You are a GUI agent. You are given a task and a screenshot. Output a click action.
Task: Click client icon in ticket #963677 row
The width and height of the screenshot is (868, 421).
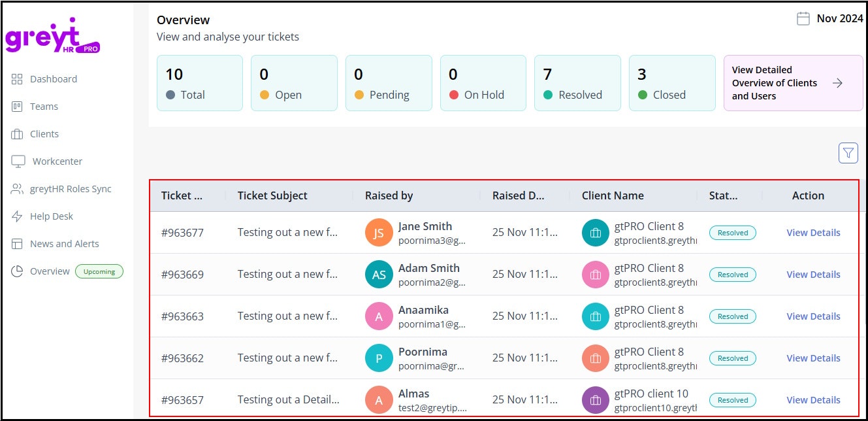tap(595, 233)
